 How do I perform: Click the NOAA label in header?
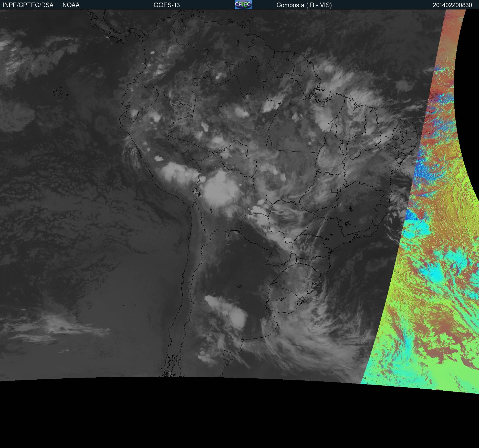[x=71, y=5]
